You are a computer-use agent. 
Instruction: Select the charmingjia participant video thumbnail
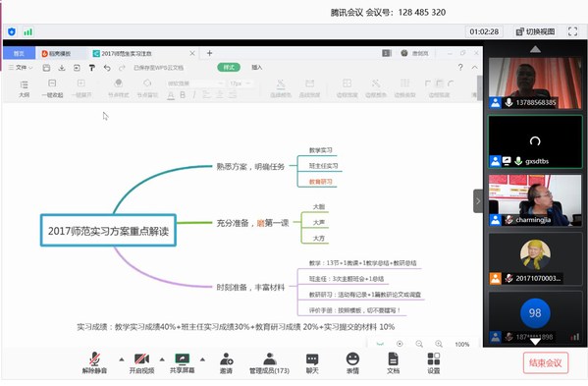click(535, 200)
